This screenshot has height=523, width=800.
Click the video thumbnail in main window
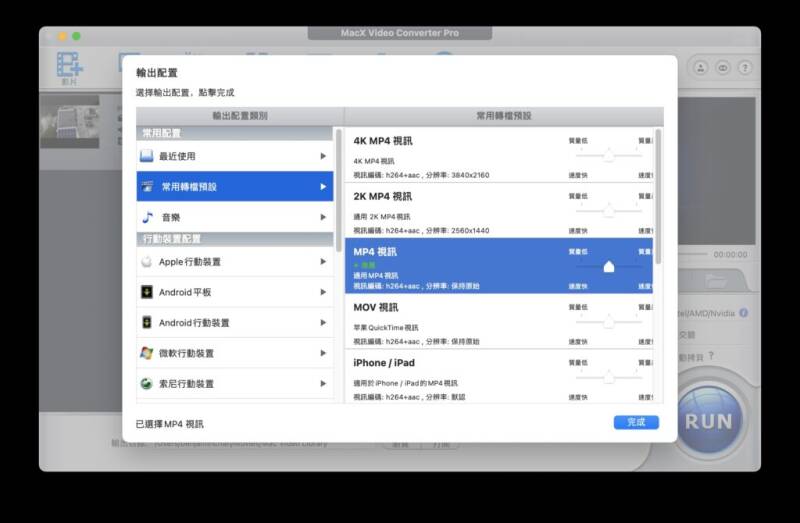(x=69, y=121)
